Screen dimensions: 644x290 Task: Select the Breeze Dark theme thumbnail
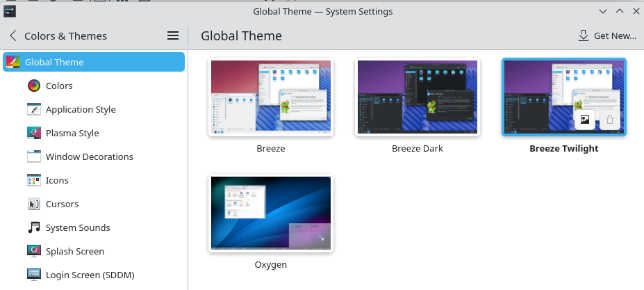coord(418,97)
